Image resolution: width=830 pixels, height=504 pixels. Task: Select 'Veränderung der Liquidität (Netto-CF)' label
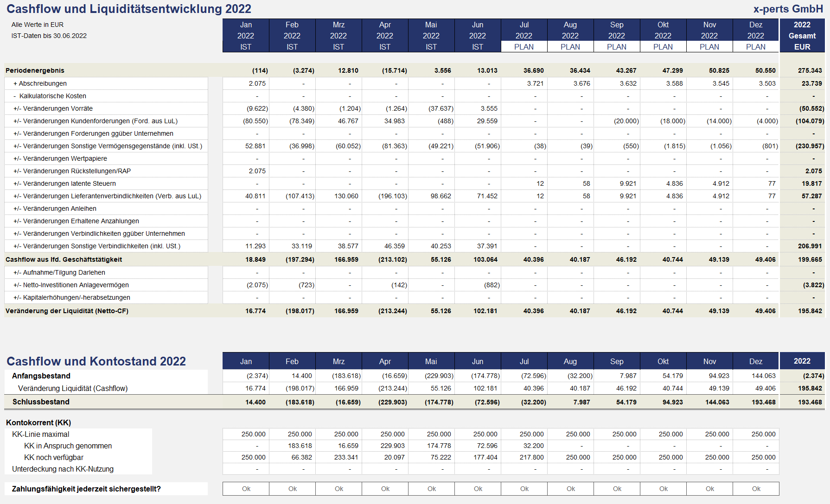[x=67, y=311]
